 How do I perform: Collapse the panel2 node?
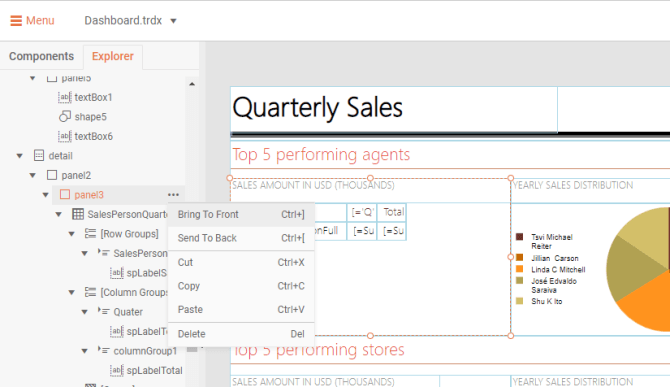[32, 175]
